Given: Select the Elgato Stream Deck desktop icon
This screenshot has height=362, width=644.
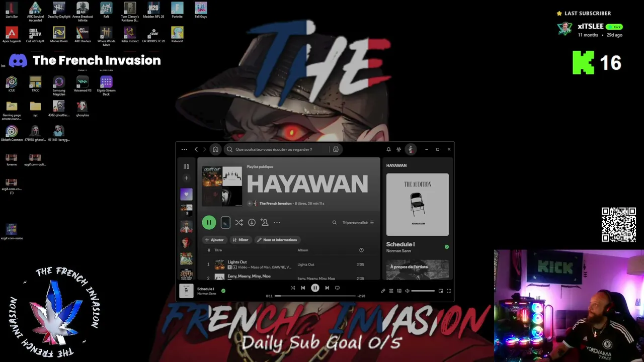Looking at the screenshot, I should pyautogui.click(x=106, y=85).
